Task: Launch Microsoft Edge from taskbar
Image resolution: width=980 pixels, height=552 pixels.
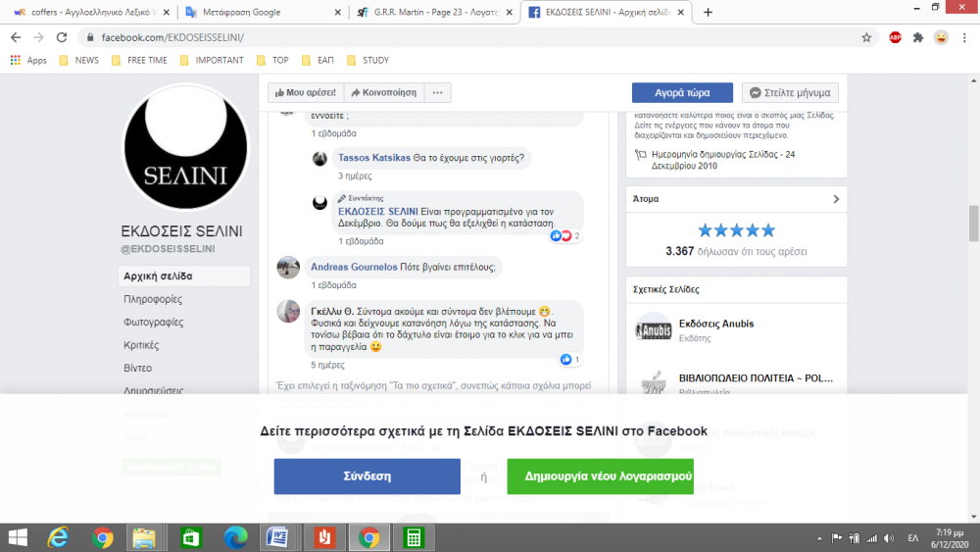Action: click(235, 537)
